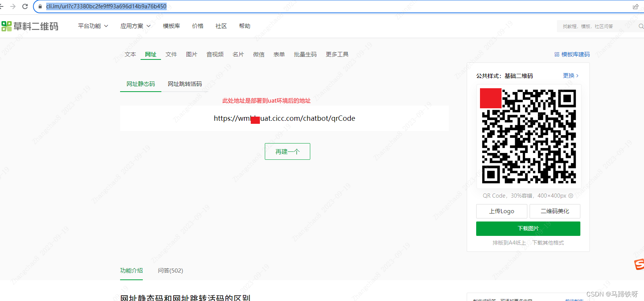The image size is (644, 301).
Task: Open QR code settings gear icon
Action: pos(571,196)
